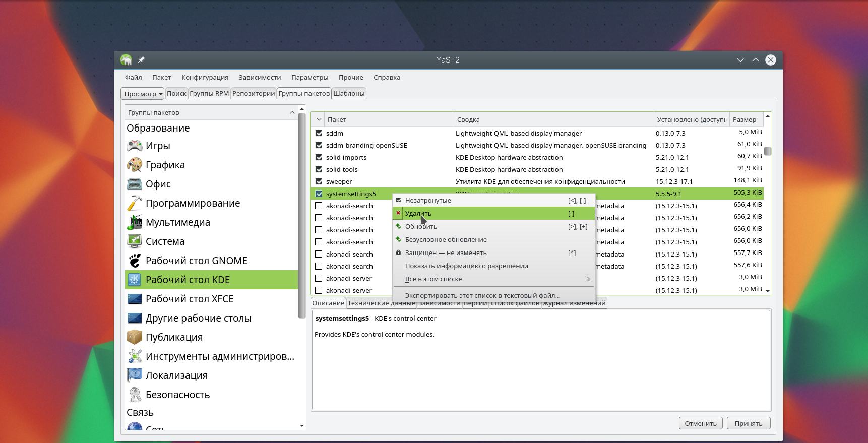Check the akonadi-server package checkbox
The image size is (868, 443).
319,278
